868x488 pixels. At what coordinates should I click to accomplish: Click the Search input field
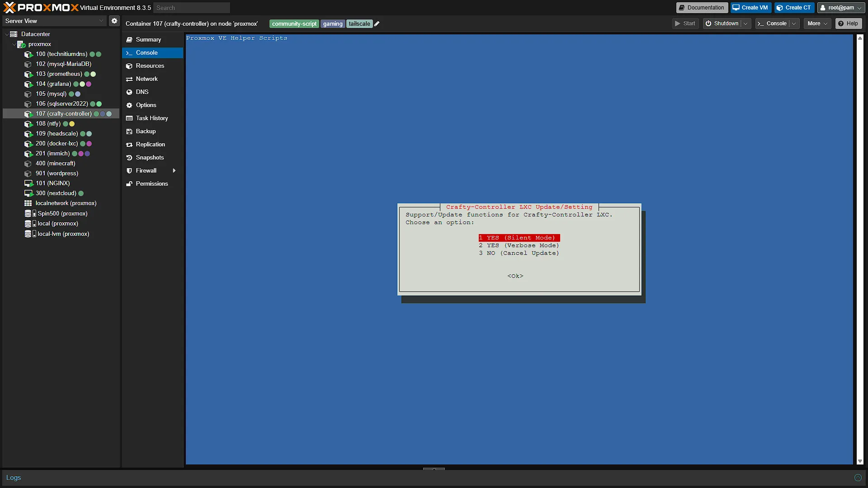[192, 8]
